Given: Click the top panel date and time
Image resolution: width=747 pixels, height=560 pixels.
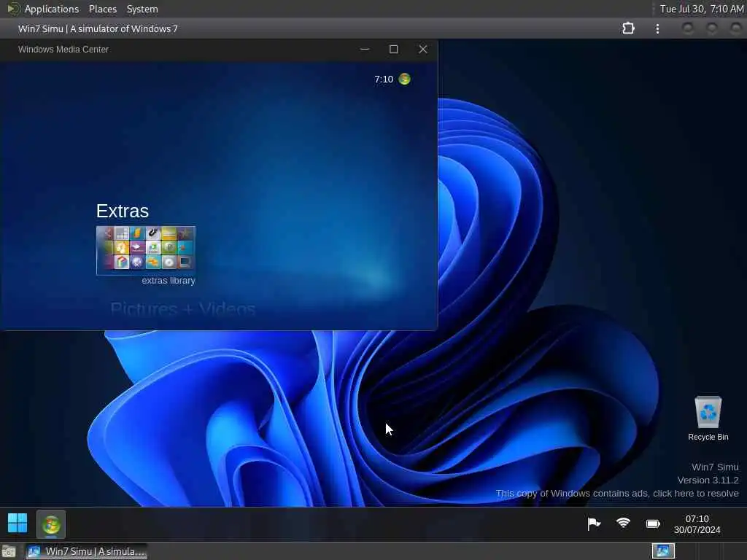Looking at the screenshot, I should coord(701,9).
